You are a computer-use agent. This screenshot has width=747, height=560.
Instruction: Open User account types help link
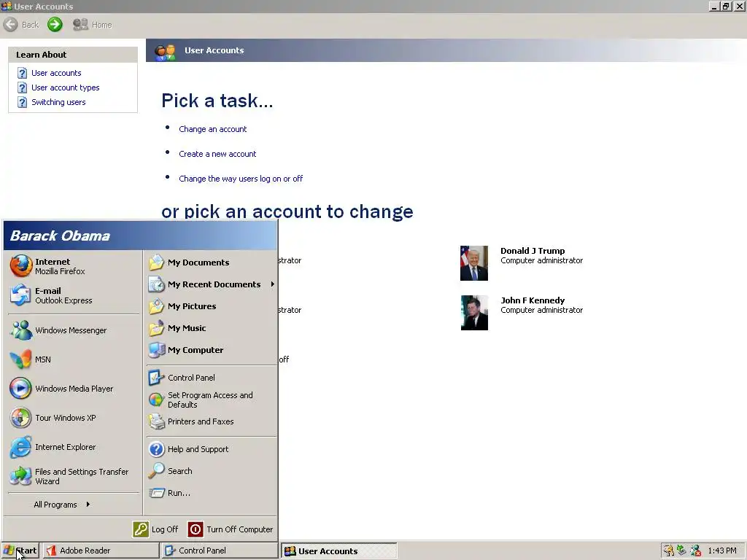(65, 87)
